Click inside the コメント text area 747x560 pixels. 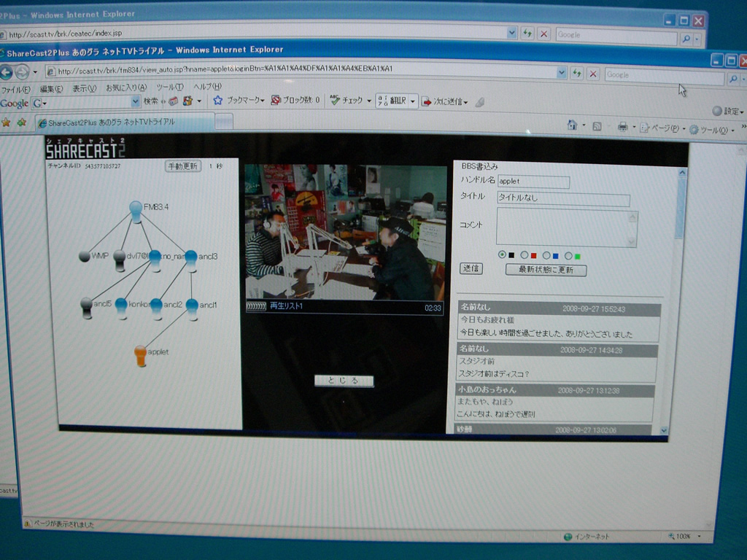567,227
